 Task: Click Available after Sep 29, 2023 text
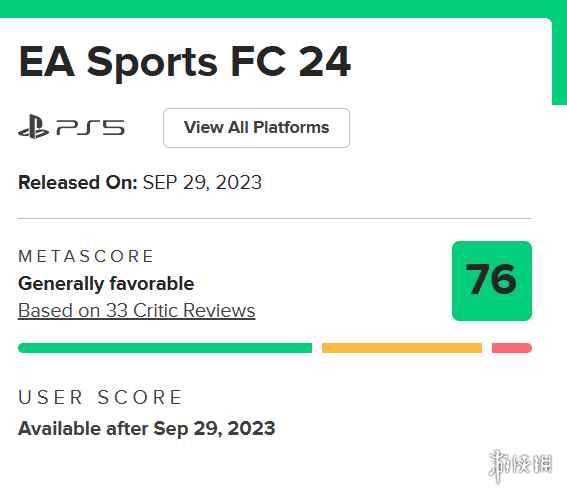(x=146, y=429)
